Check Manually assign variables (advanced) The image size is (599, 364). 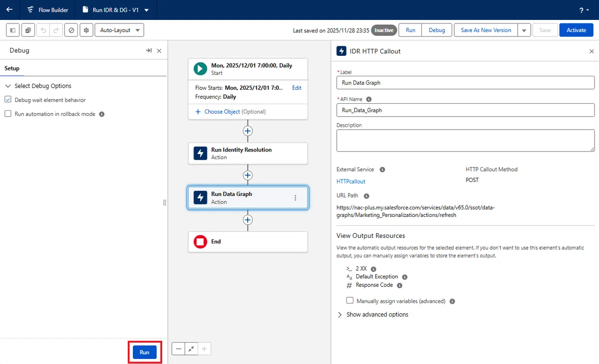[350, 301]
